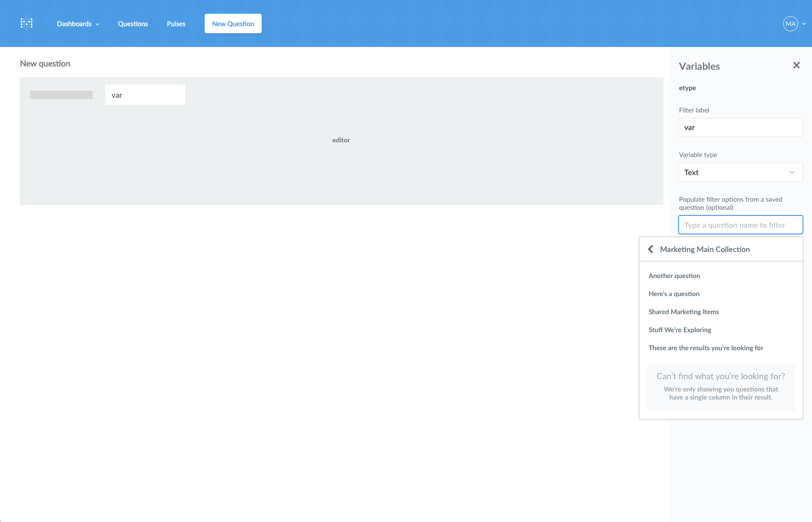The height and width of the screenshot is (522, 812).
Task: Click the back arrow beside Marketing Main Collection
Action: [x=651, y=249]
